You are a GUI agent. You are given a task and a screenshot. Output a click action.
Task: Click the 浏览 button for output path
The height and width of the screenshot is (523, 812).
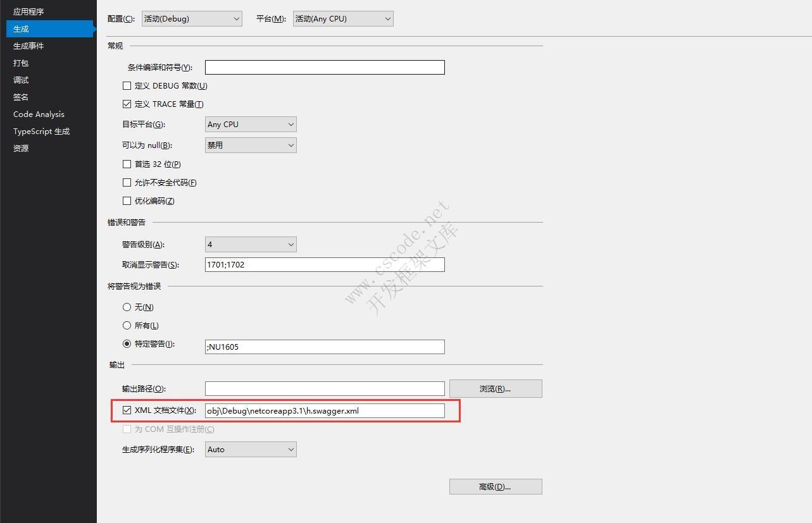(x=495, y=388)
